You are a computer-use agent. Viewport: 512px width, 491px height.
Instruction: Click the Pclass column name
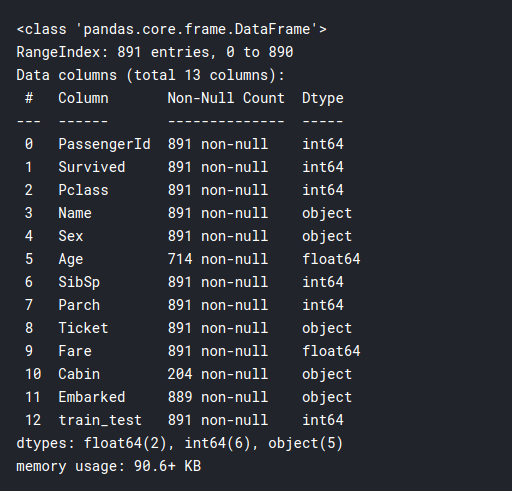coord(83,190)
